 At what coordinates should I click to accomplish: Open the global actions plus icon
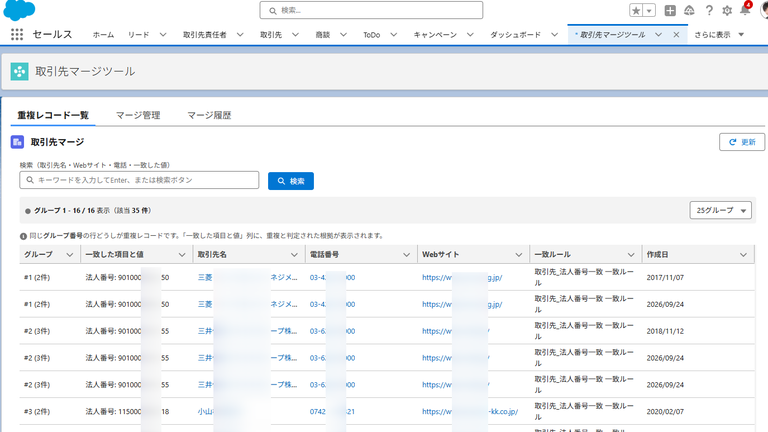670,10
